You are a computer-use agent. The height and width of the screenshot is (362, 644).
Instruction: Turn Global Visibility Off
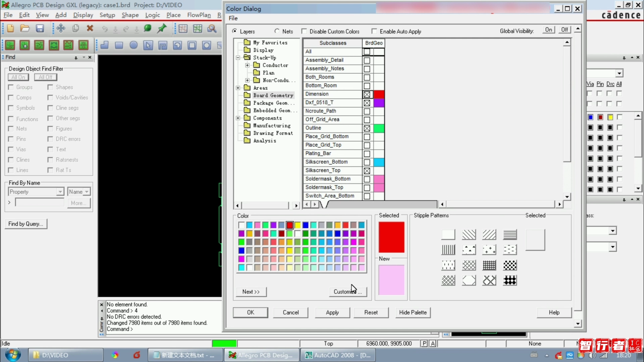[564, 30]
